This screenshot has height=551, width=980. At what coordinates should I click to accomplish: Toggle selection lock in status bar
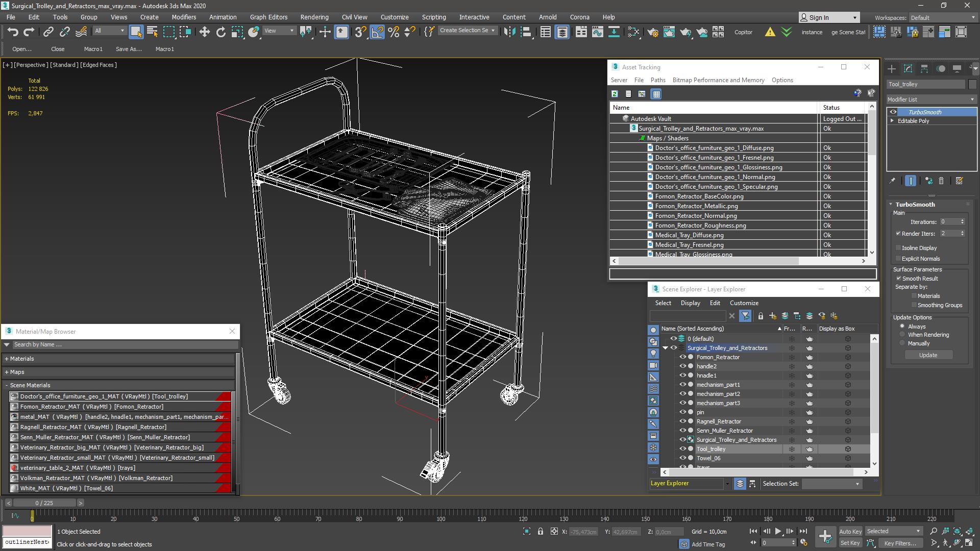tap(541, 532)
